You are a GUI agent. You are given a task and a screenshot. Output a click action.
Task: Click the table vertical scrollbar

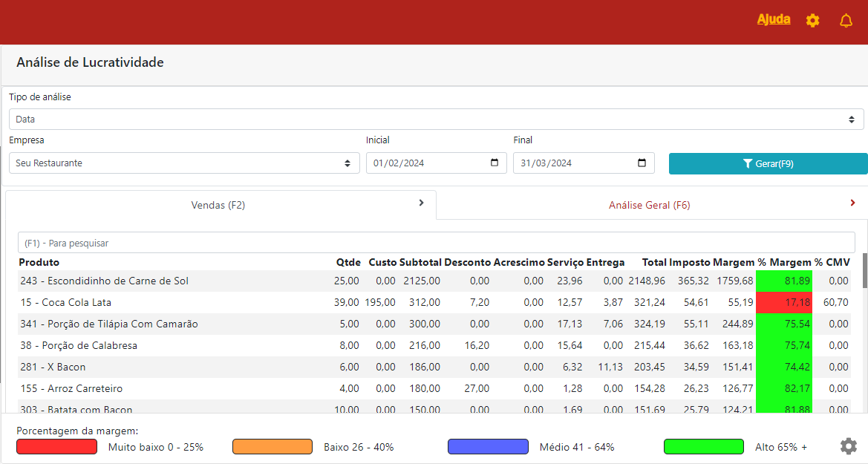(x=864, y=270)
